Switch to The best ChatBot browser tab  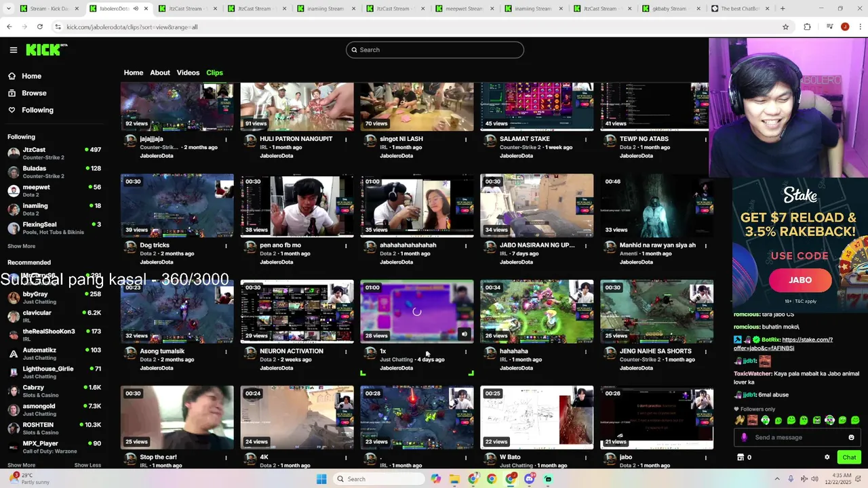click(740, 9)
